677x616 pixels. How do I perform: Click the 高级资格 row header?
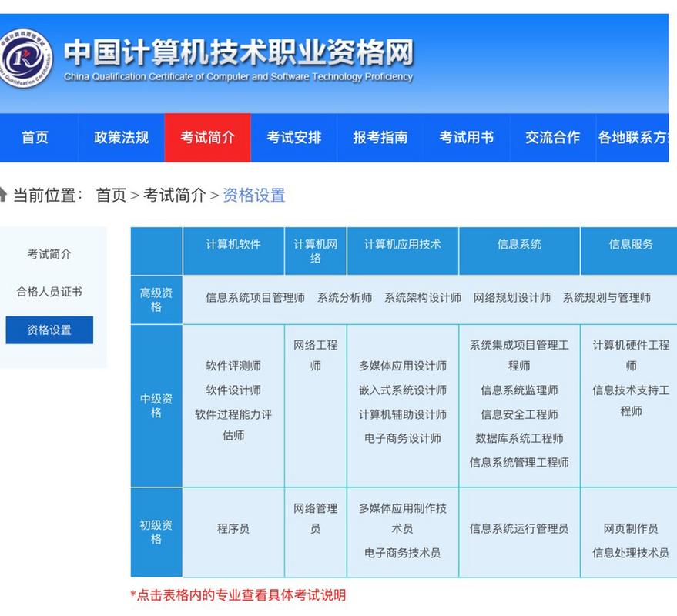pyautogui.click(x=156, y=300)
